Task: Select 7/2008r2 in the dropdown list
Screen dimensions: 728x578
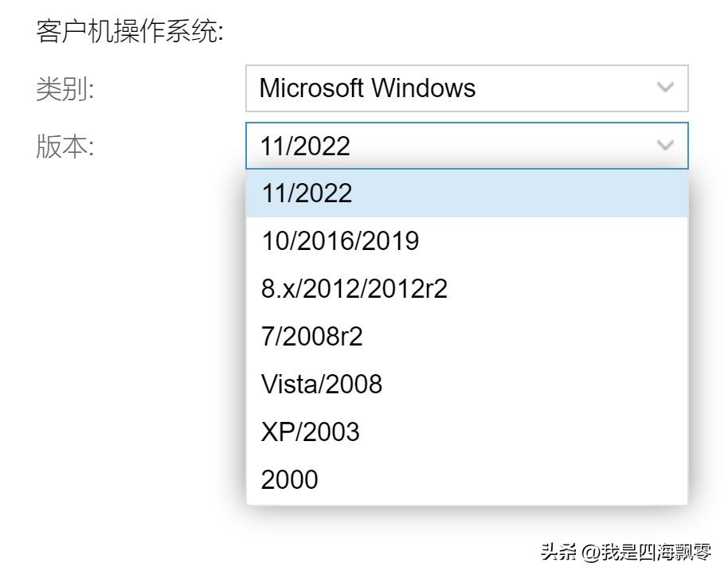Action: pyautogui.click(x=312, y=337)
